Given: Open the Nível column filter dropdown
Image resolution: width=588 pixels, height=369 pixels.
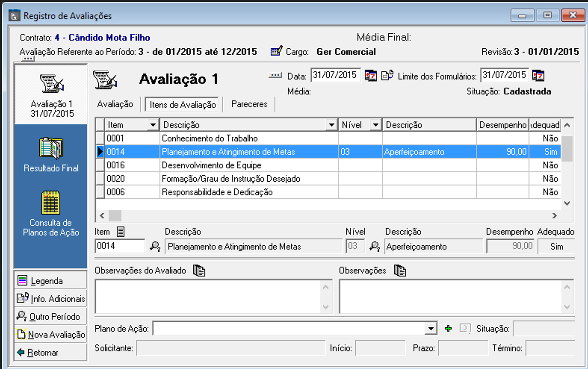Looking at the screenshot, I should (x=375, y=125).
